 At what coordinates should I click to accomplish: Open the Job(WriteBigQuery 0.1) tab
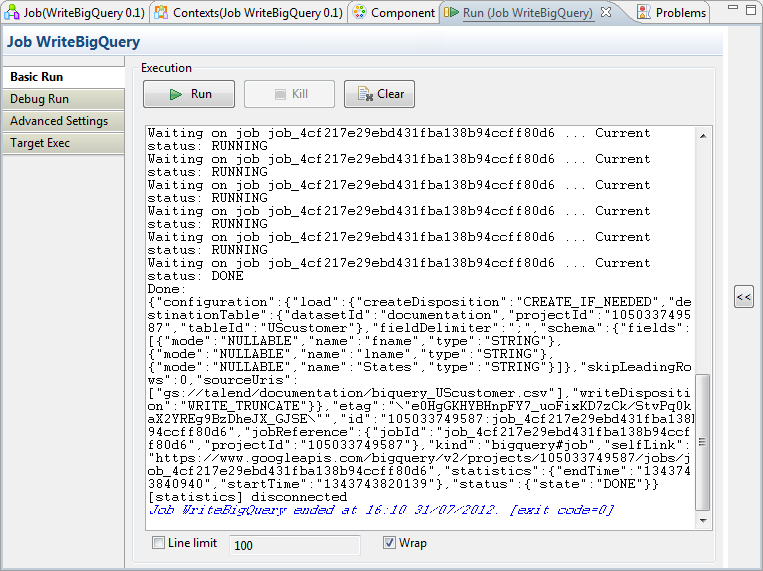pos(75,12)
